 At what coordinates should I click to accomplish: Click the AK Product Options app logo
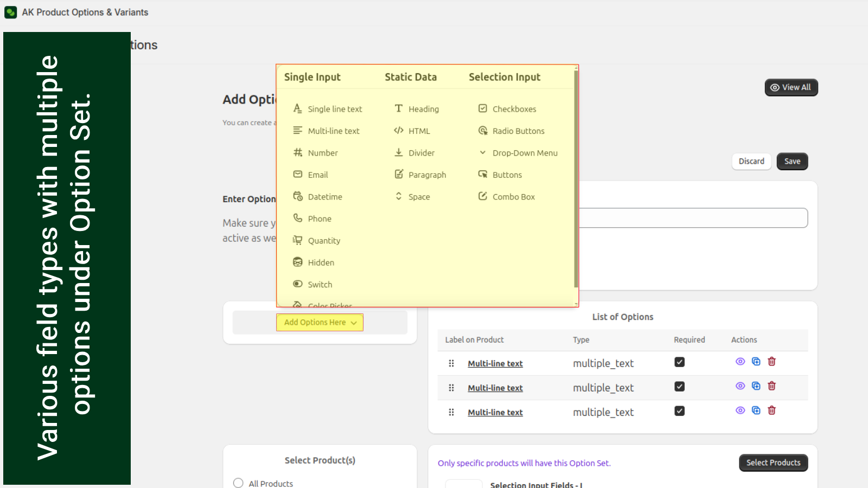coord(10,12)
